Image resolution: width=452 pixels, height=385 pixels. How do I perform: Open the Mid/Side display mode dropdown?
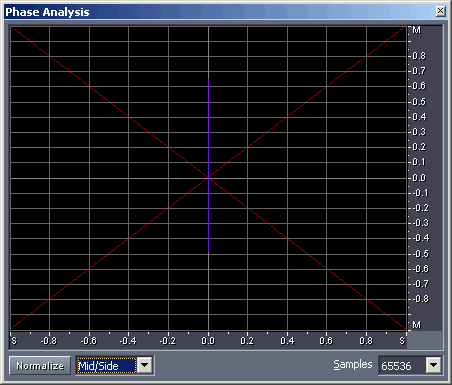(x=145, y=365)
